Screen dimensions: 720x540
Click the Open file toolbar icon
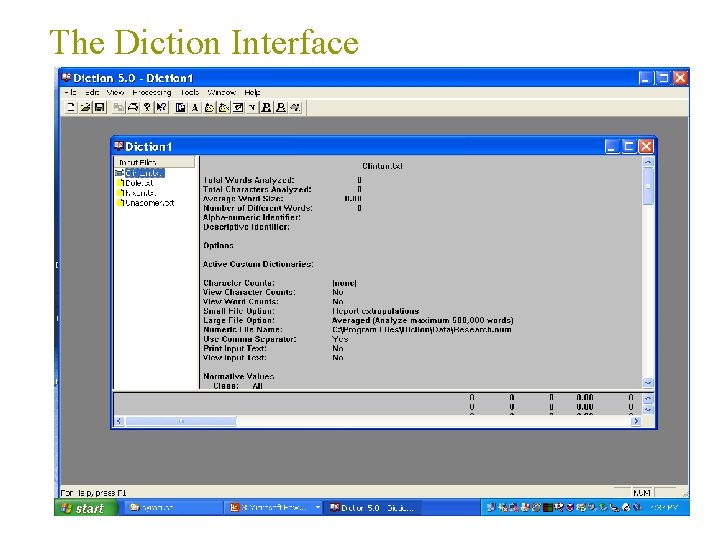pos(85,107)
